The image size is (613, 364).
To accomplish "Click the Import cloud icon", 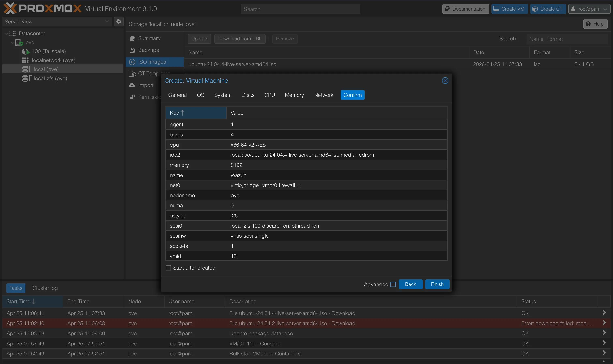I will 132,85.
